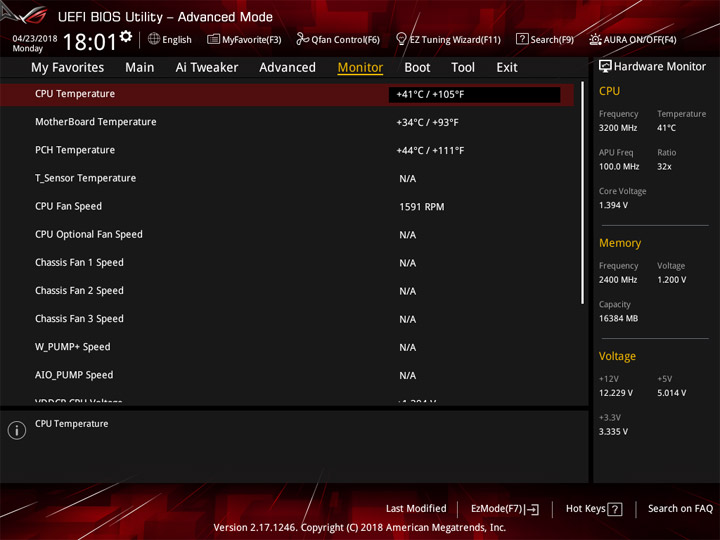Click the EzMode exit arrow icon

[x=533, y=509]
